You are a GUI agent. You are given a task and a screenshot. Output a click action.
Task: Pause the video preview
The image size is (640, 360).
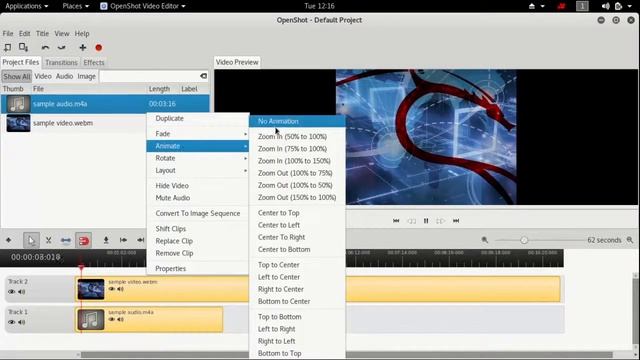coord(426,221)
